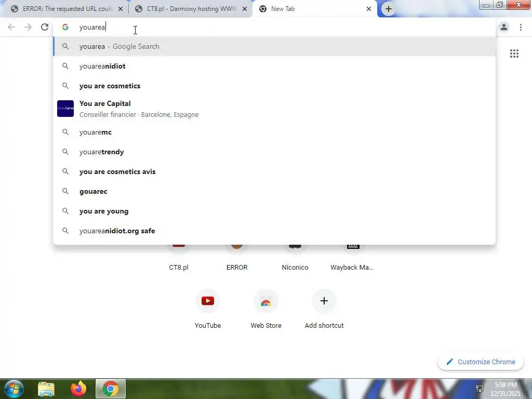Image resolution: width=532 pixels, height=399 pixels.
Task: Switch to the ERROR requested URL tab
Action: pyautogui.click(x=64, y=9)
